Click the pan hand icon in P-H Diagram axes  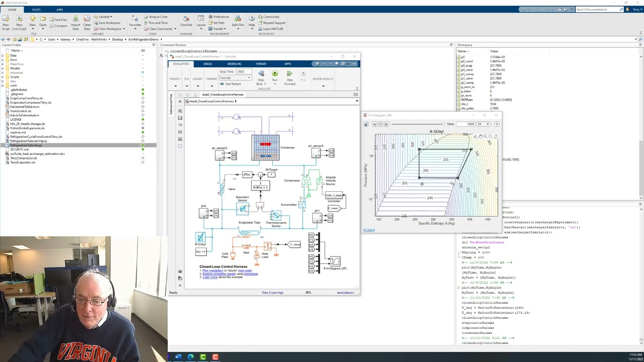(480, 136)
